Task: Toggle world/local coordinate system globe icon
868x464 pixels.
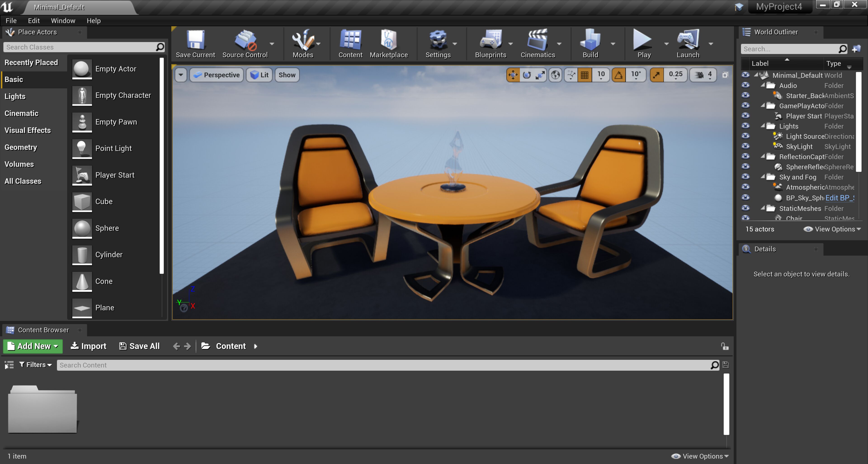Action: click(x=555, y=75)
